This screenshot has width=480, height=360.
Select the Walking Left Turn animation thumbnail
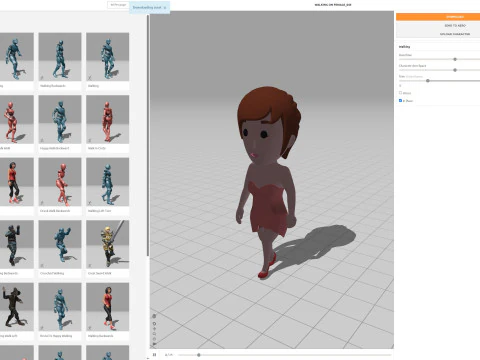[x=108, y=182]
